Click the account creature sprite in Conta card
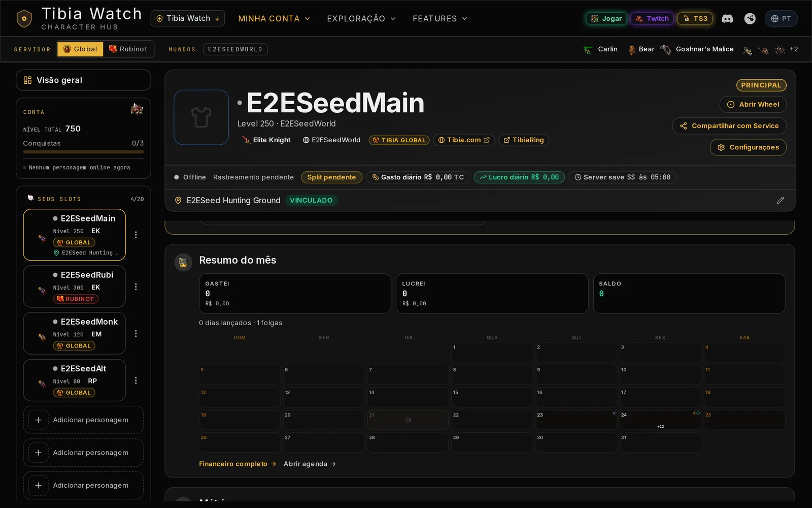812x508 pixels. click(137, 109)
